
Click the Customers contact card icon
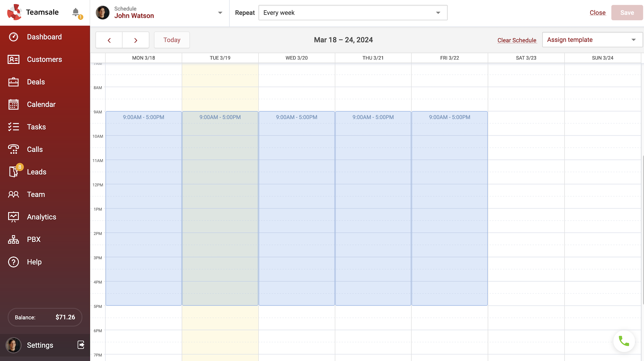coord(14,59)
